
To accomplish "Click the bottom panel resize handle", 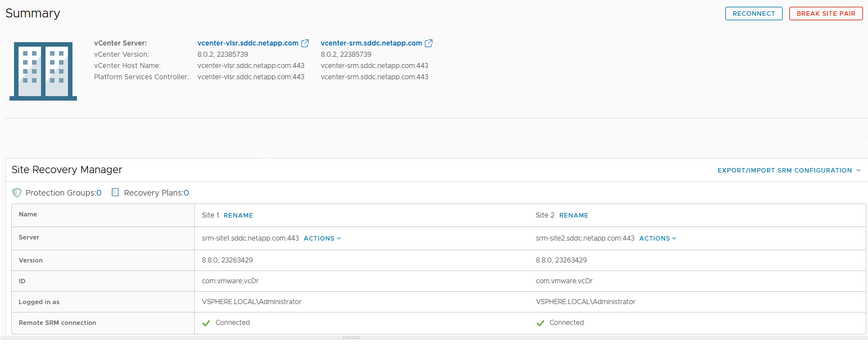I will point(351,338).
